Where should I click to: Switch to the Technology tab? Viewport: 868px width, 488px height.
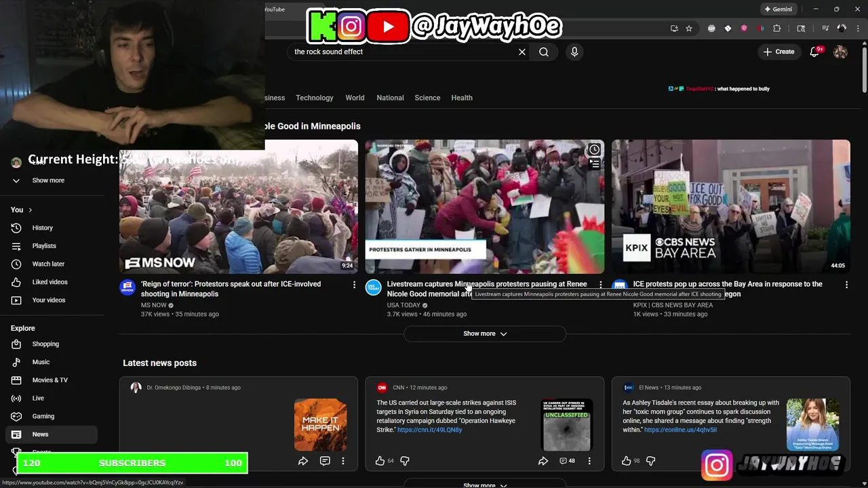315,98
